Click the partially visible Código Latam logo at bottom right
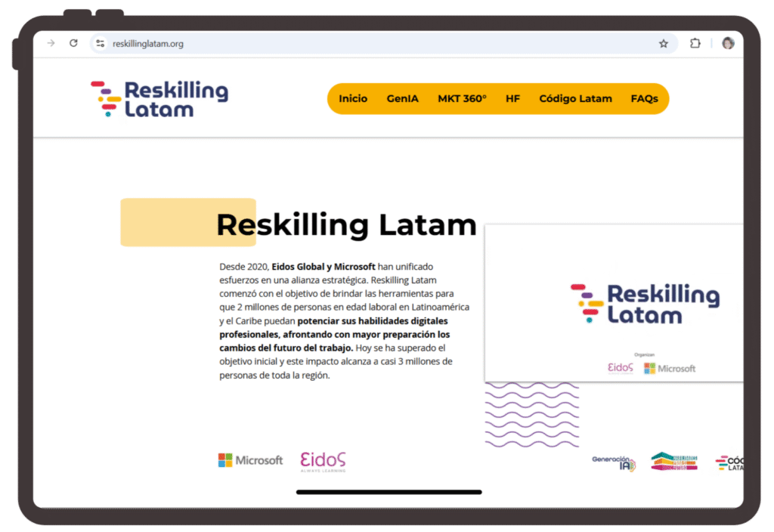 coord(730,463)
